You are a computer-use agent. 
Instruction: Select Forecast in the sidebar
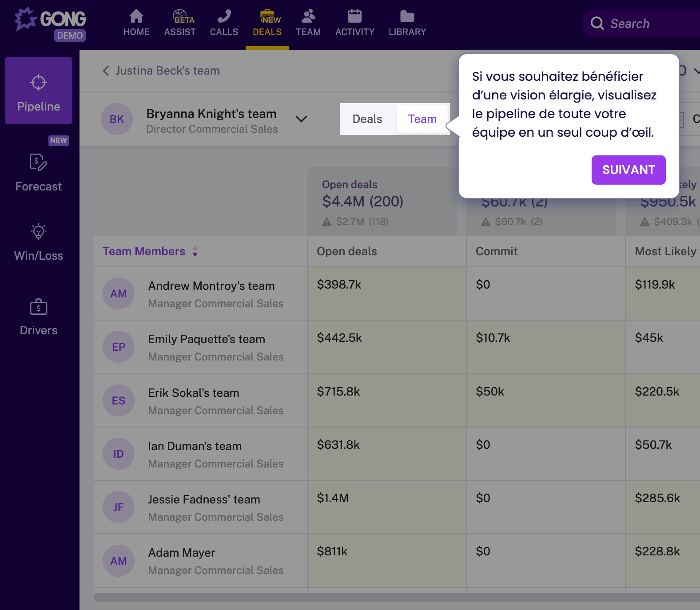[39, 173]
